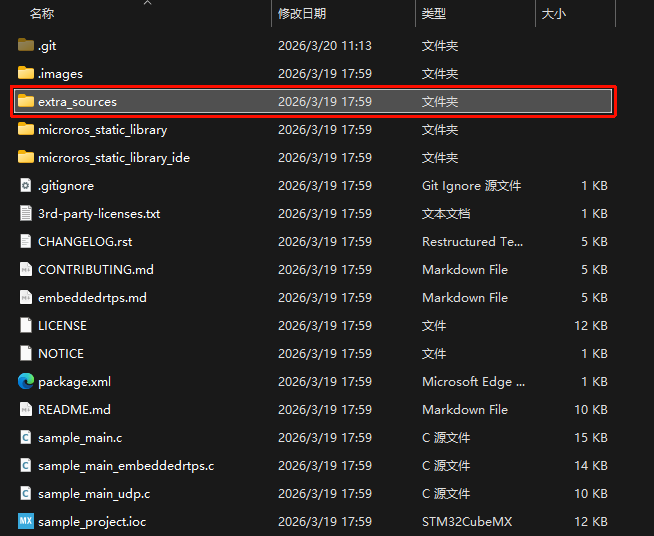Image resolution: width=654 pixels, height=536 pixels.
Task: Select the LICENSE file name
Action: pos(62,325)
